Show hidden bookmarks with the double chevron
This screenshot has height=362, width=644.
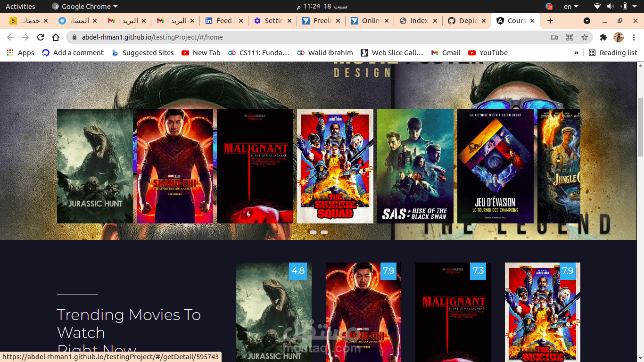(x=576, y=53)
